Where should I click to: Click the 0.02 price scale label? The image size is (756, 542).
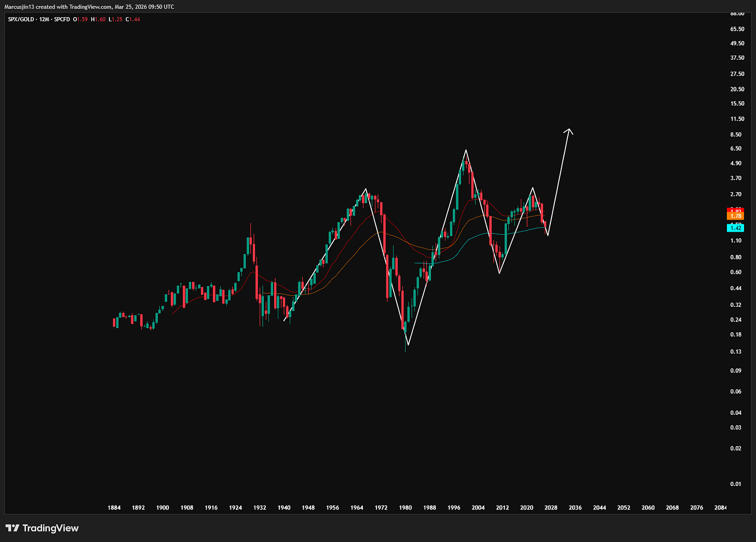736,449
